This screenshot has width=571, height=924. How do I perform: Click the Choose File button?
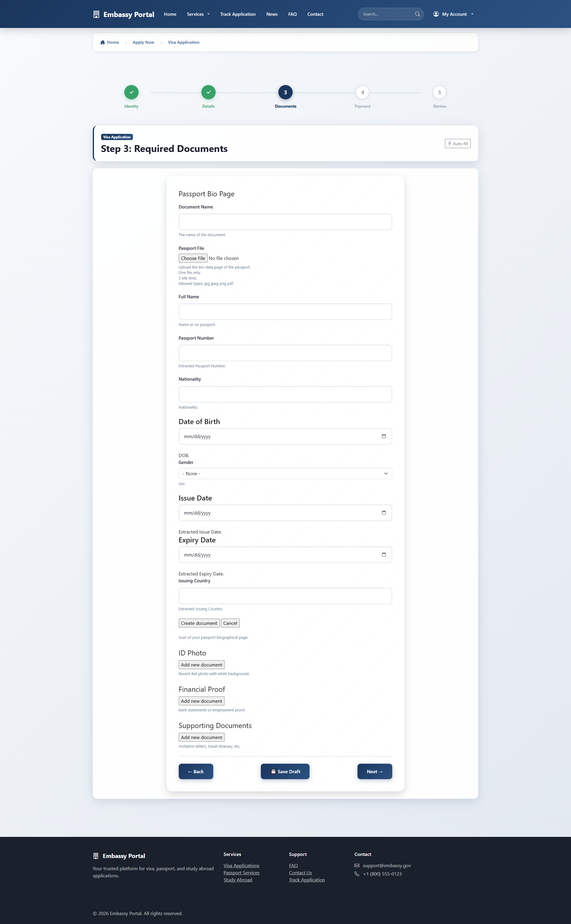click(x=193, y=258)
